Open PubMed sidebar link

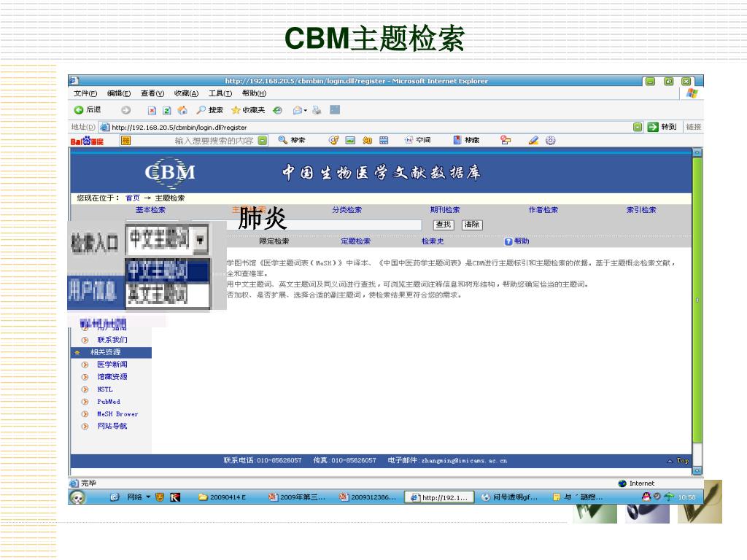(x=109, y=402)
